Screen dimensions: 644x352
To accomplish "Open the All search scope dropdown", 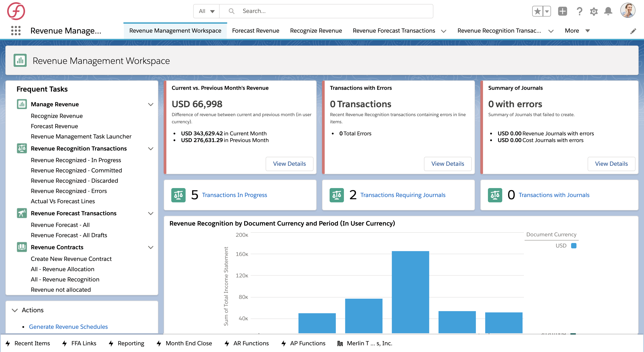I will coord(206,11).
